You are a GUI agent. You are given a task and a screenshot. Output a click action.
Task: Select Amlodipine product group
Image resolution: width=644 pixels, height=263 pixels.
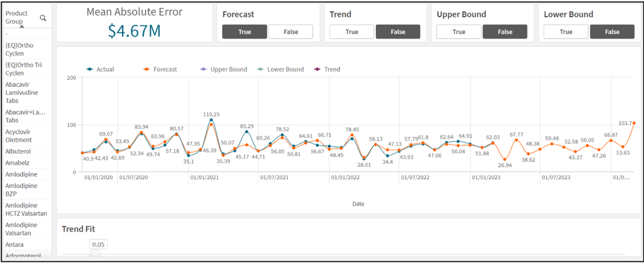[x=26, y=174]
